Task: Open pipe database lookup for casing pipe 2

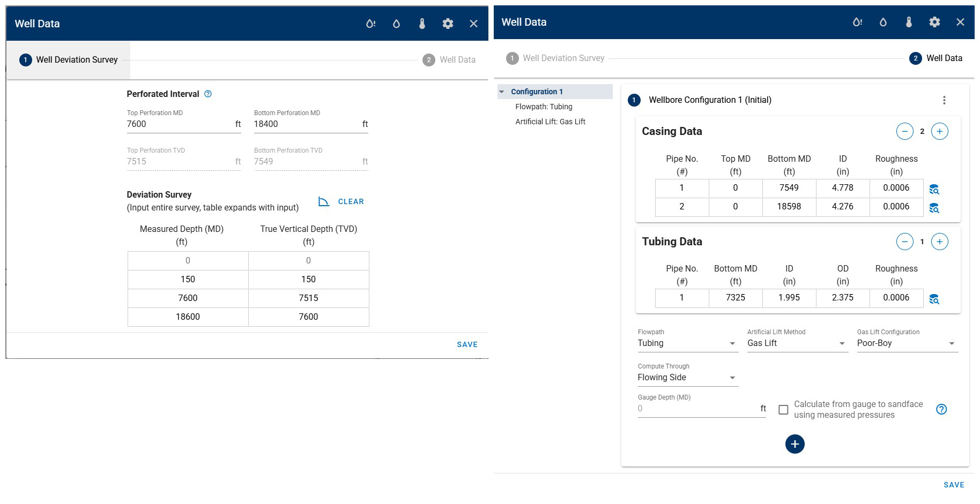Action: (934, 208)
